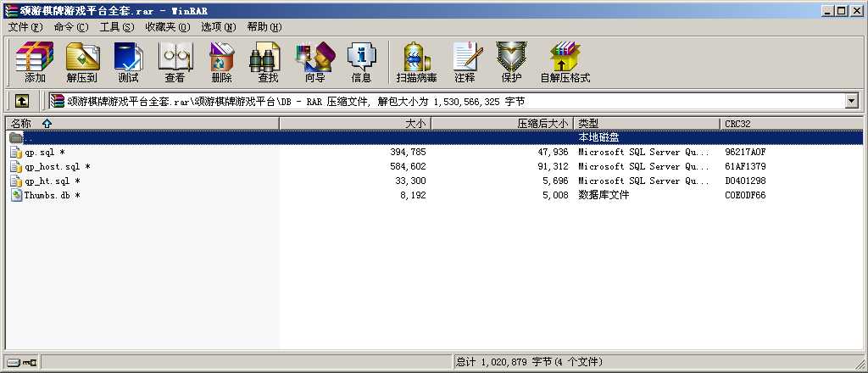
Task: Minimize the WinRAR window
Action: tap(829, 10)
